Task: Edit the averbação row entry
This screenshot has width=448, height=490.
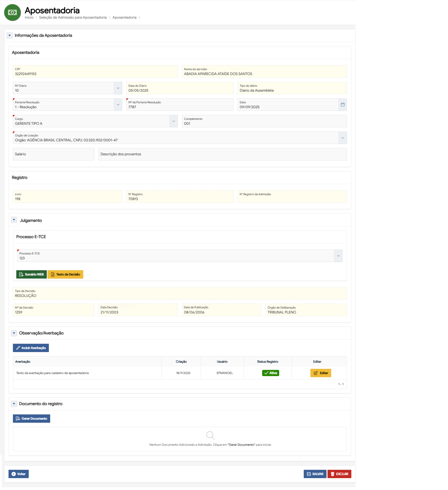Action: pyautogui.click(x=320, y=373)
